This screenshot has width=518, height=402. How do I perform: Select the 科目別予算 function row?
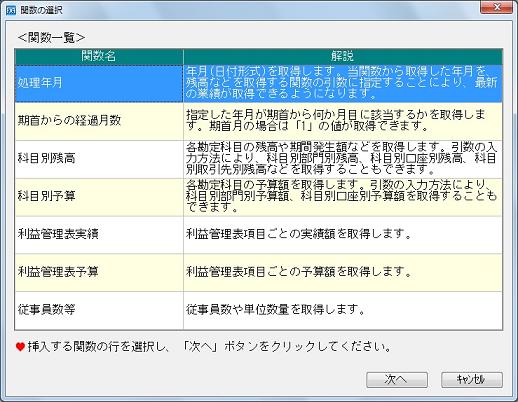click(x=259, y=197)
